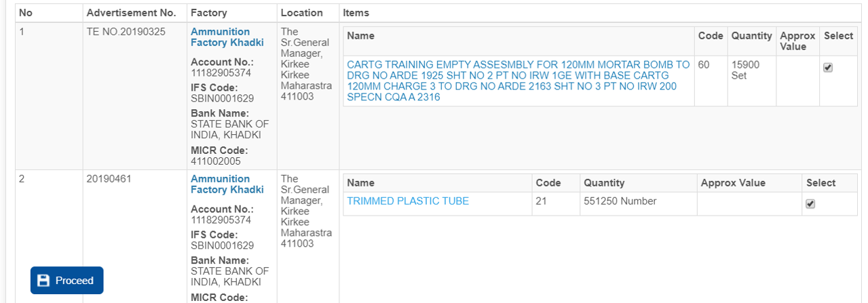Open Ammunition Factory Khadki link in row 2

click(220, 184)
